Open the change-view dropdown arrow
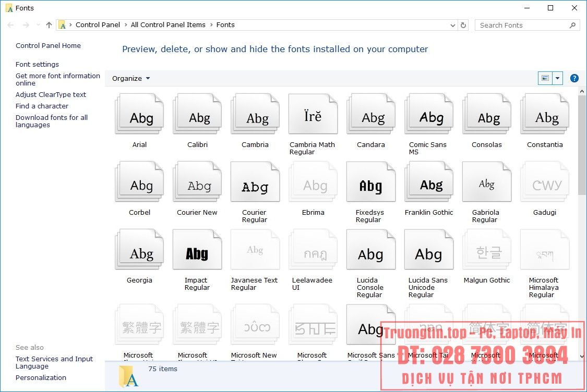Viewport: 587px width, 392px height. pyautogui.click(x=558, y=78)
